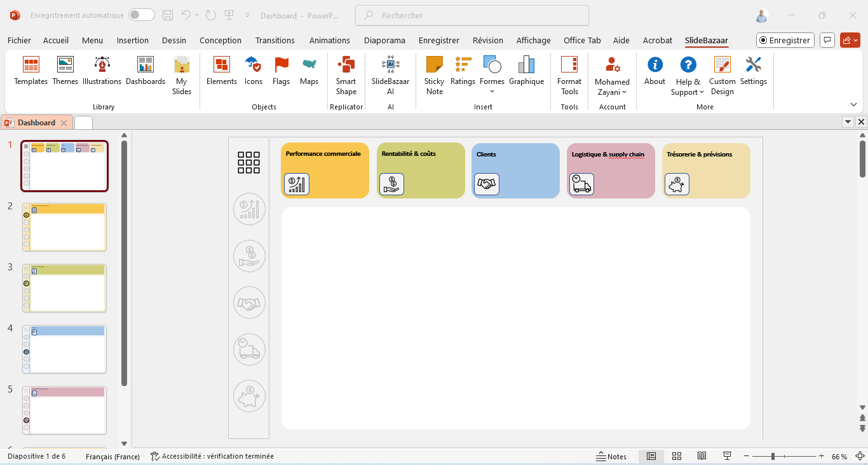Insert a Sticky Note
Screen dimensions: 868x465
pos(434,75)
